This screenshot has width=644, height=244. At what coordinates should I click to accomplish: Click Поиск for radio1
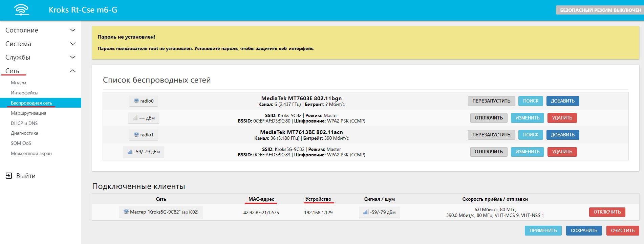531,135
